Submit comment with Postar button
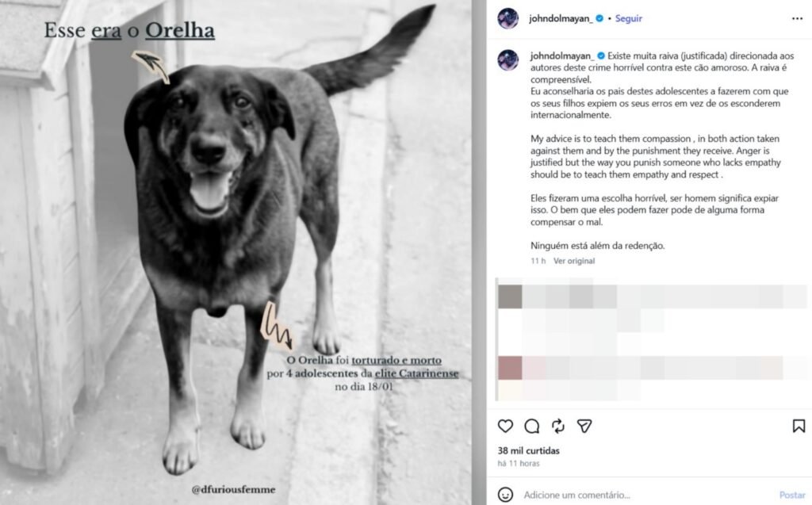 [792, 495]
